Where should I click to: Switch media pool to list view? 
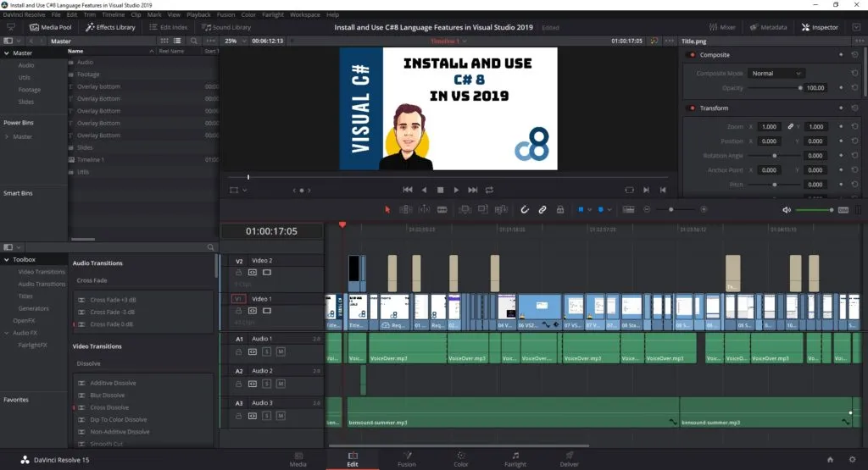[177, 41]
